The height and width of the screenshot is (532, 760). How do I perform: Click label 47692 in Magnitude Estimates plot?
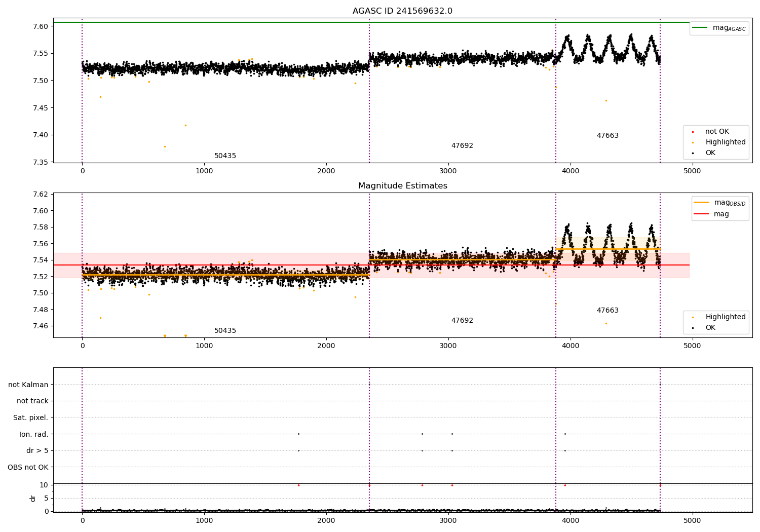click(x=462, y=321)
